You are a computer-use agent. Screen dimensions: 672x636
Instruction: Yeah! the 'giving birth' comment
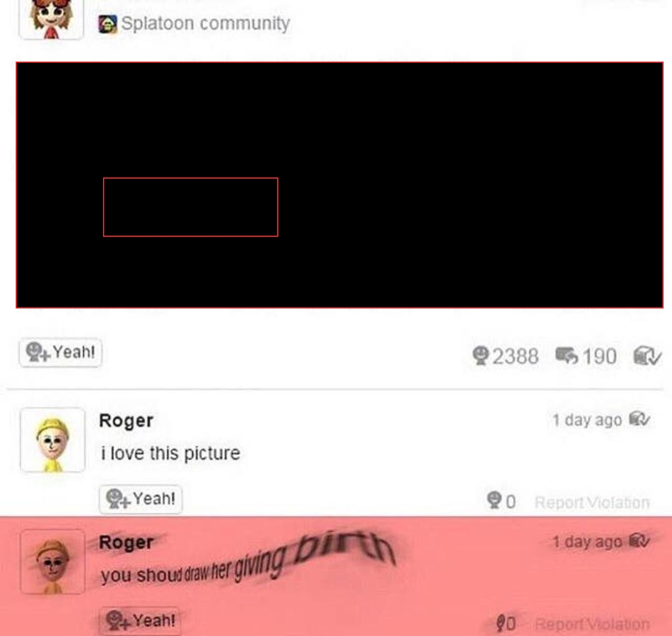click(x=141, y=620)
